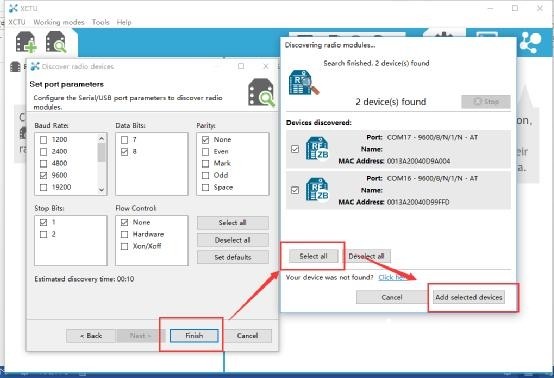Screen dimensions: 554x378
Task: Open the XCTU menu
Action: [x=17, y=22]
